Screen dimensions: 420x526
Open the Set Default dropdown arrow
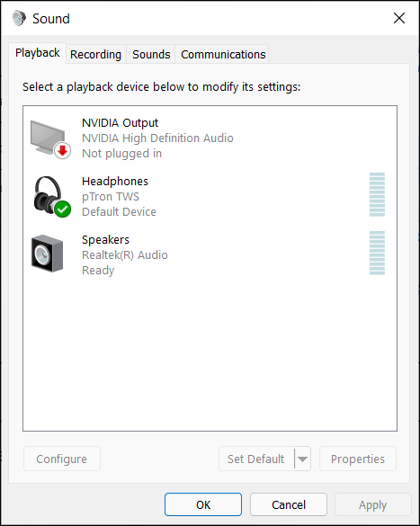point(302,459)
